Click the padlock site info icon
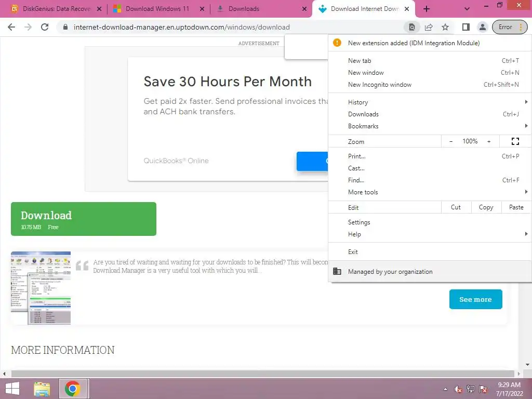532x399 pixels. [x=65, y=27]
